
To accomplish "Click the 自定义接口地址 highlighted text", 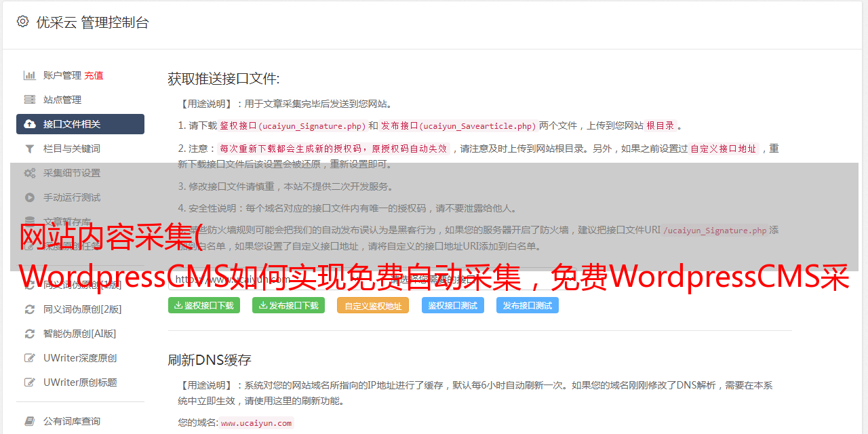I will click(724, 149).
